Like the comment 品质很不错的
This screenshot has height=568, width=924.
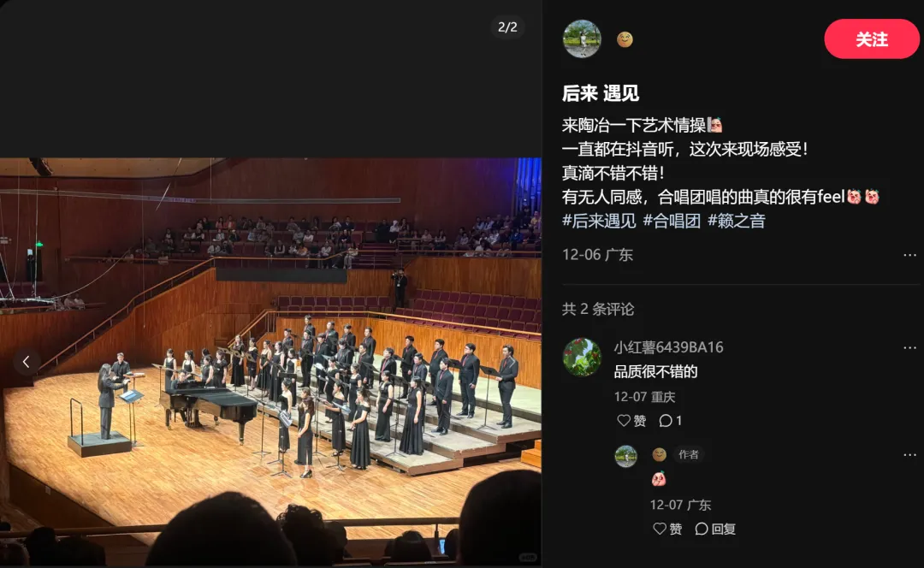tap(631, 420)
